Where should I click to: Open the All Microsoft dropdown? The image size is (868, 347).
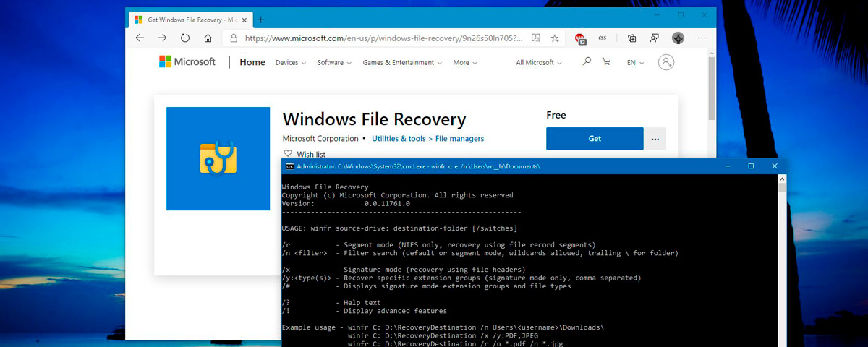tap(539, 63)
